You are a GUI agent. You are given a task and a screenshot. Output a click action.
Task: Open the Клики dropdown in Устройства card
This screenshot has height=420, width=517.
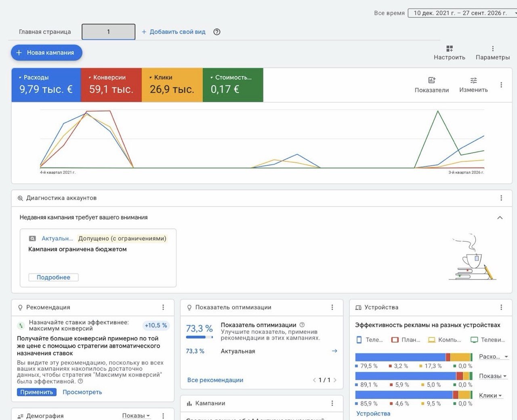pos(490,395)
